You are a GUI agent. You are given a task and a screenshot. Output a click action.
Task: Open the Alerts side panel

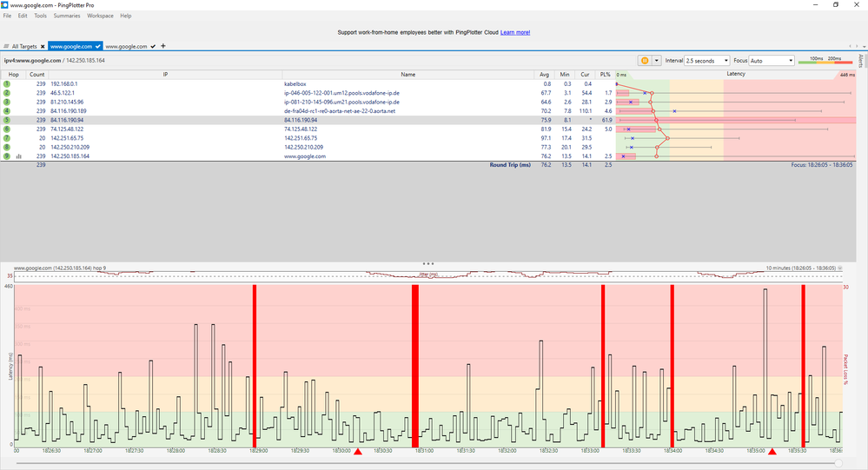point(861,61)
